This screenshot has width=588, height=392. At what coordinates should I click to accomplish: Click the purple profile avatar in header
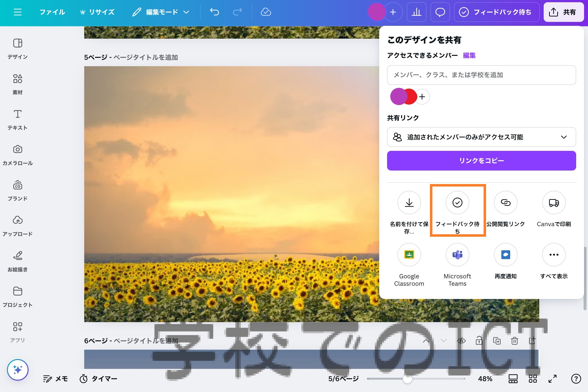[376, 12]
